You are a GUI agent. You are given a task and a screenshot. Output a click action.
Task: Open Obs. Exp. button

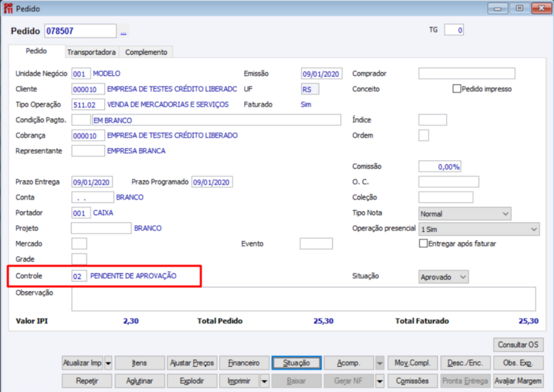(518, 363)
